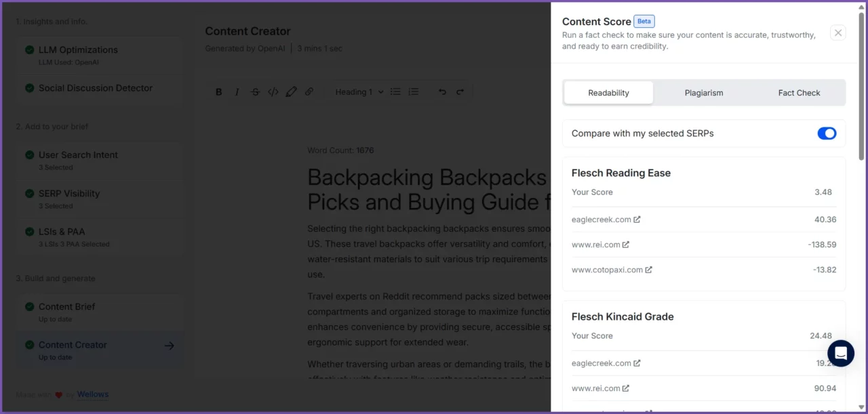Disable Compare with my selected SERPs
Viewport: 868px width, 414px height.
827,133
